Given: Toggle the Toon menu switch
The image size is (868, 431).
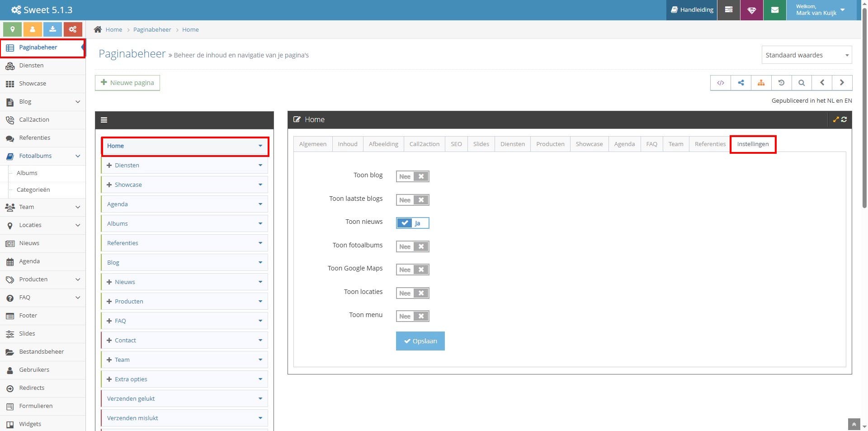Looking at the screenshot, I should (412, 316).
